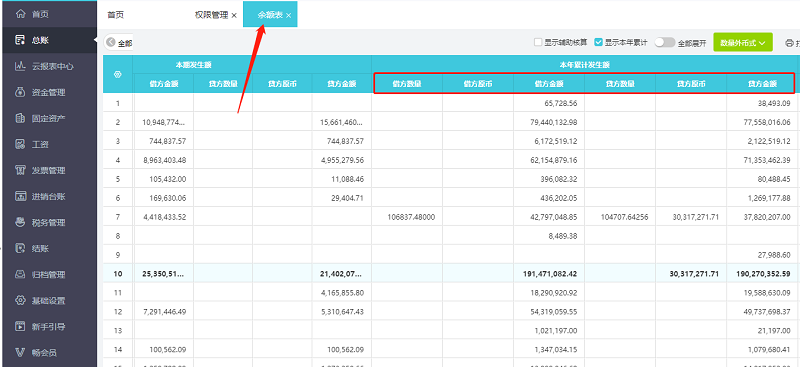Open 税务管理 sidebar item
The width and height of the screenshot is (800, 367).
[x=48, y=223]
